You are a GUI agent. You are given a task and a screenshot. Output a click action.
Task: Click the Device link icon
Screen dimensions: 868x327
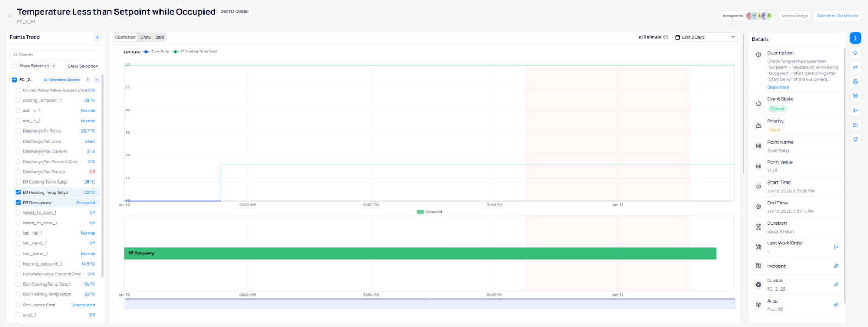tap(835, 285)
